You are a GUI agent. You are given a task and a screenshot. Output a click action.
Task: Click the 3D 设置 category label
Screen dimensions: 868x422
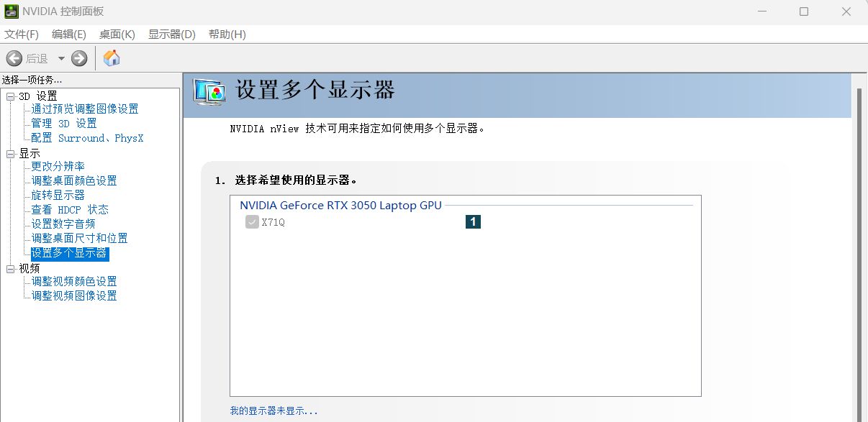coord(37,96)
